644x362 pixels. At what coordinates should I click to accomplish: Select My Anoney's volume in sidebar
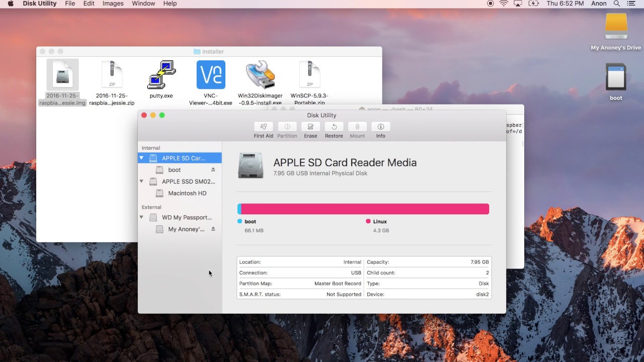pyautogui.click(x=180, y=229)
